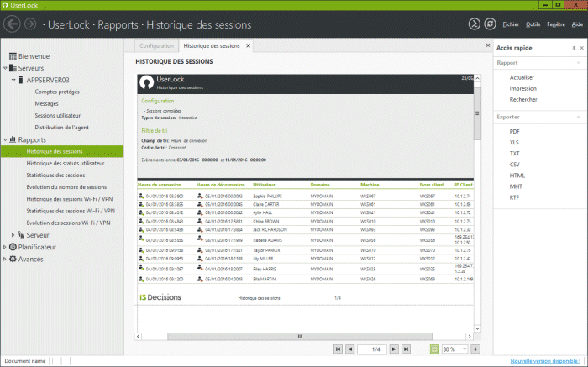Expand the Planificateur node

[4, 247]
